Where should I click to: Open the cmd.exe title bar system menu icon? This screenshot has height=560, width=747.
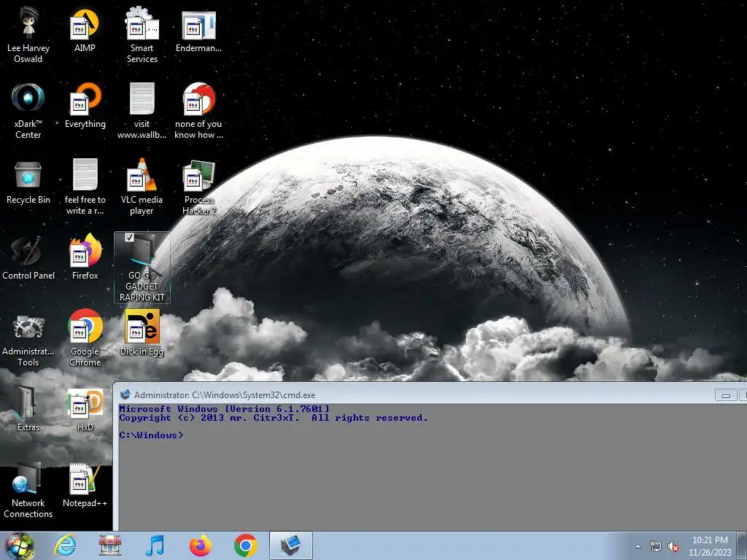(x=125, y=394)
